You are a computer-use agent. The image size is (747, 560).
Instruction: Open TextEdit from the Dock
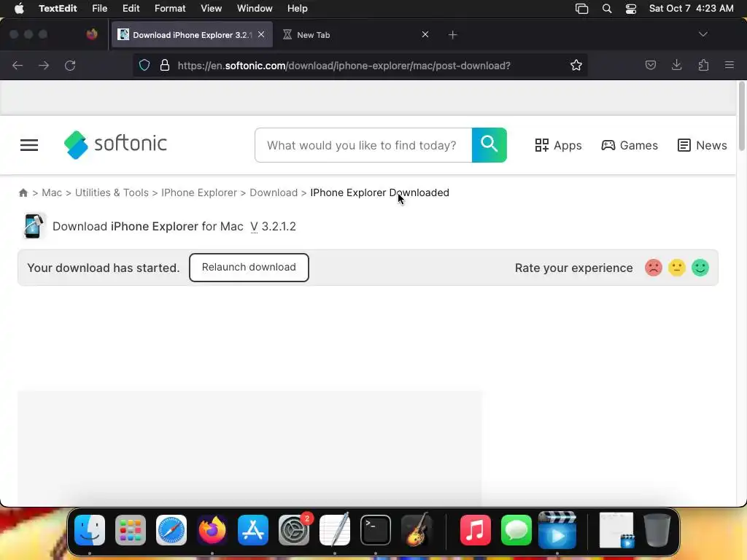point(334,530)
